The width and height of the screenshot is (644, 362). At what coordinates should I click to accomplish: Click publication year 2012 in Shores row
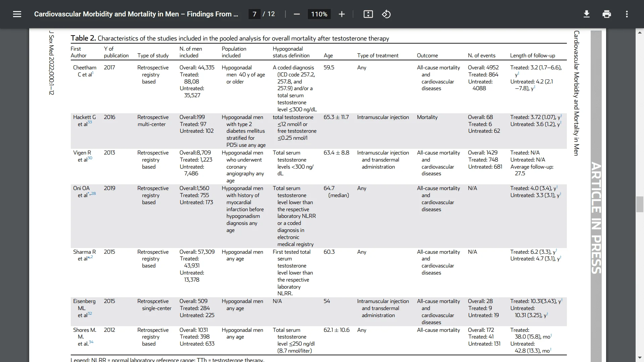point(109,330)
